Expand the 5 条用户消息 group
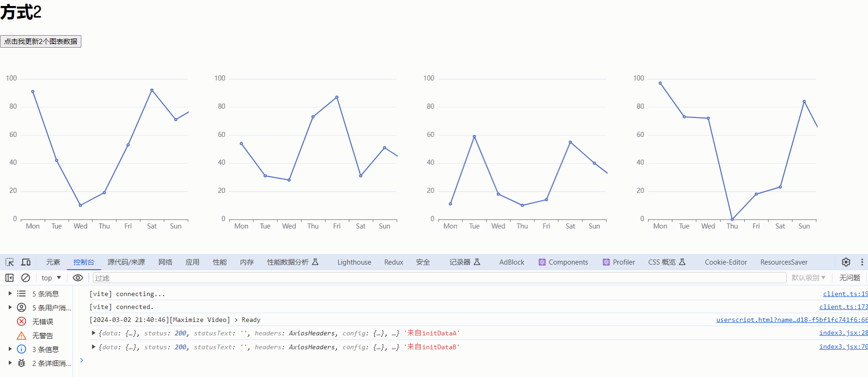Viewport: 868px width, 377px height. pyautogui.click(x=10, y=308)
